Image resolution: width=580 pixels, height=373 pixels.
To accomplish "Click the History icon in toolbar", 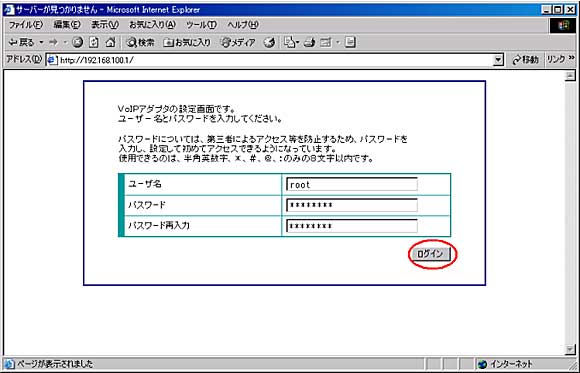I will (269, 43).
